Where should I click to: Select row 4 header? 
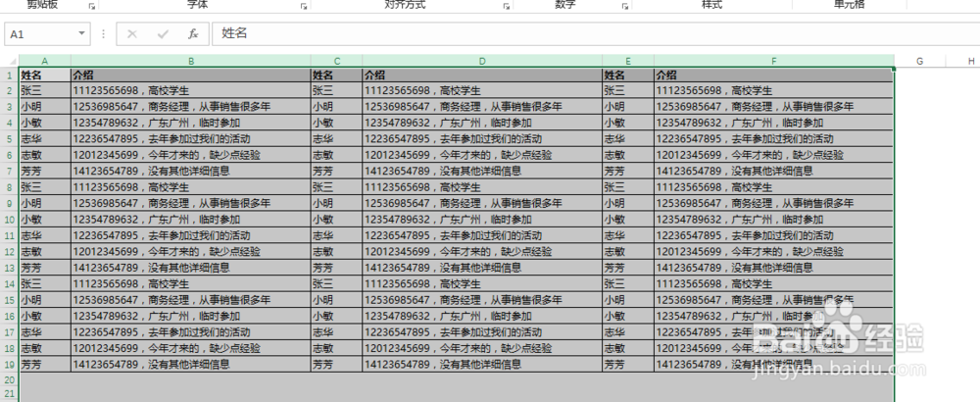click(10, 124)
